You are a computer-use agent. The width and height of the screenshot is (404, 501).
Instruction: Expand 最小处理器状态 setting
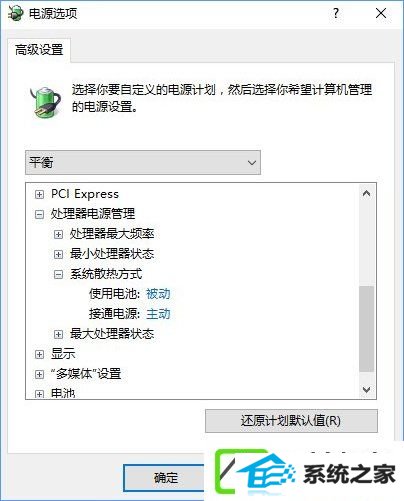(x=58, y=254)
